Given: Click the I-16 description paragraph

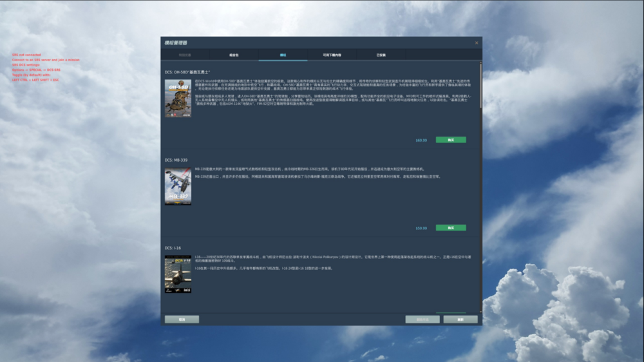Looking at the screenshot, I should tap(333, 263).
